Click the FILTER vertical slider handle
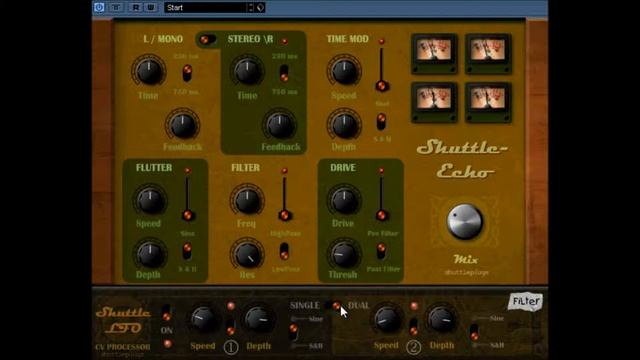The image size is (640, 360). [284, 215]
